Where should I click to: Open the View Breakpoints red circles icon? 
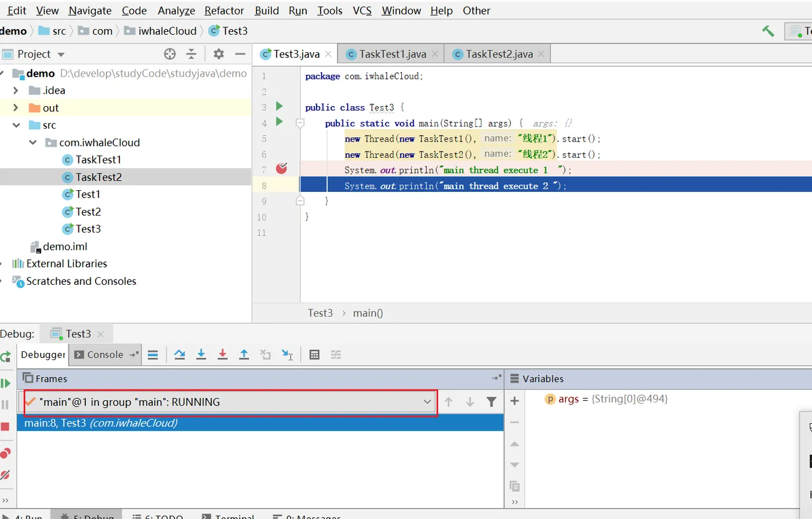click(5, 453)
